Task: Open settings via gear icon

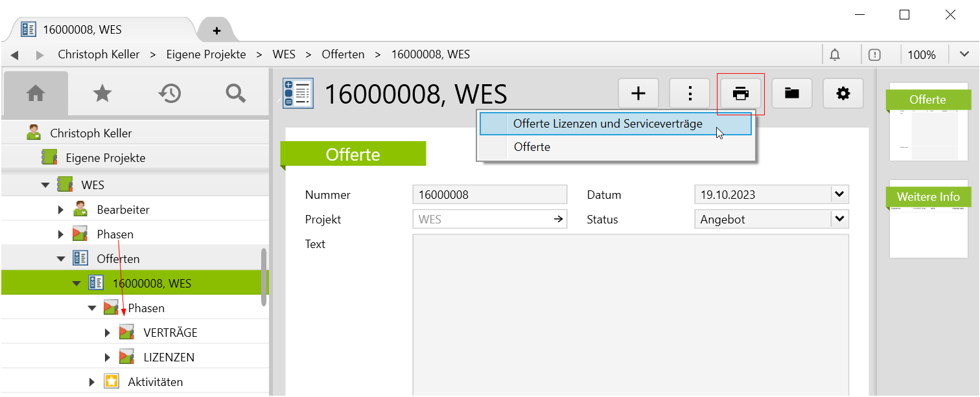Action: click(x=843, y=94)
